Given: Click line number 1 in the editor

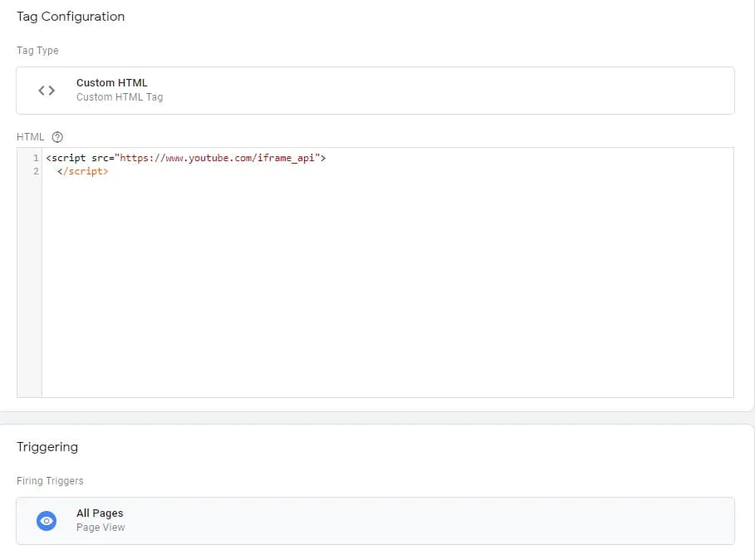Looking at the screenshot, I should click(35, 158).
